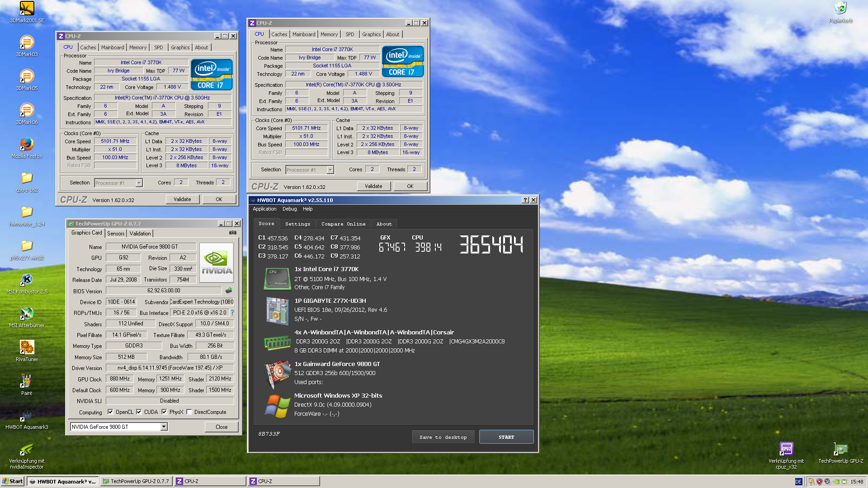Launch MSI Afterburner shortcut

[27, 317]
